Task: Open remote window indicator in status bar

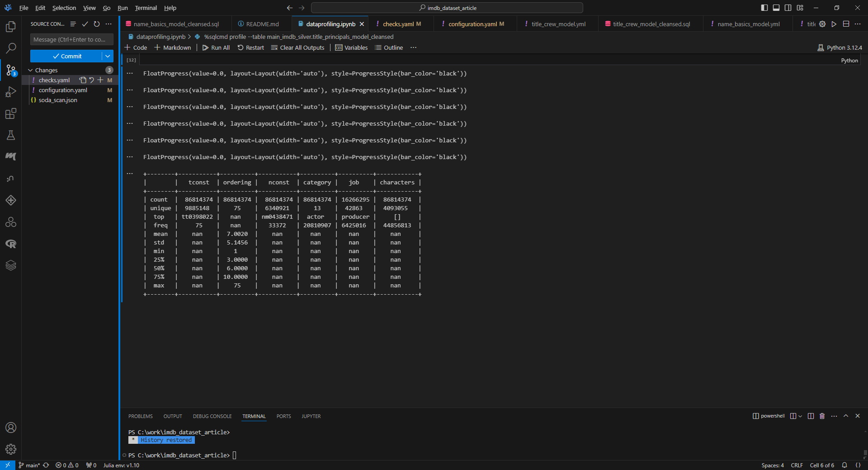Action: (8, 465)
